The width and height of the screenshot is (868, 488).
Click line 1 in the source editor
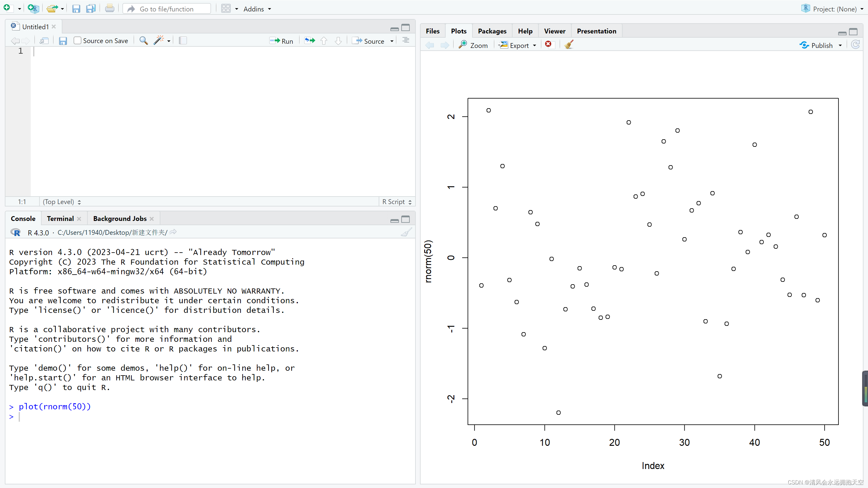point(223,51)
